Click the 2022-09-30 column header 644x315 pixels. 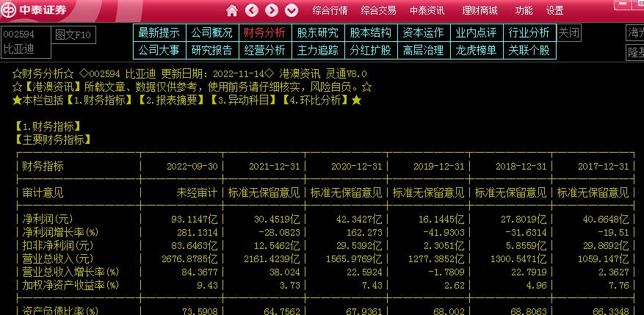click(x=192, y=167)
